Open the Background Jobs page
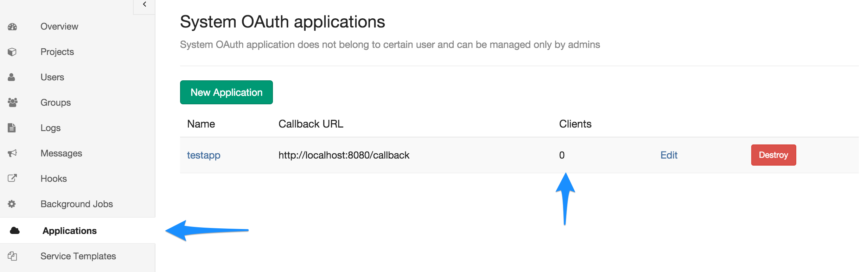Viewport: 868px width, 272px height. [77, 204]
